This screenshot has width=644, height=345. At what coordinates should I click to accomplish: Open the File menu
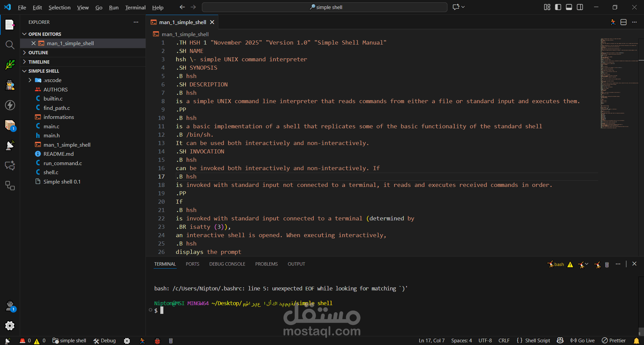pos(22,7)
